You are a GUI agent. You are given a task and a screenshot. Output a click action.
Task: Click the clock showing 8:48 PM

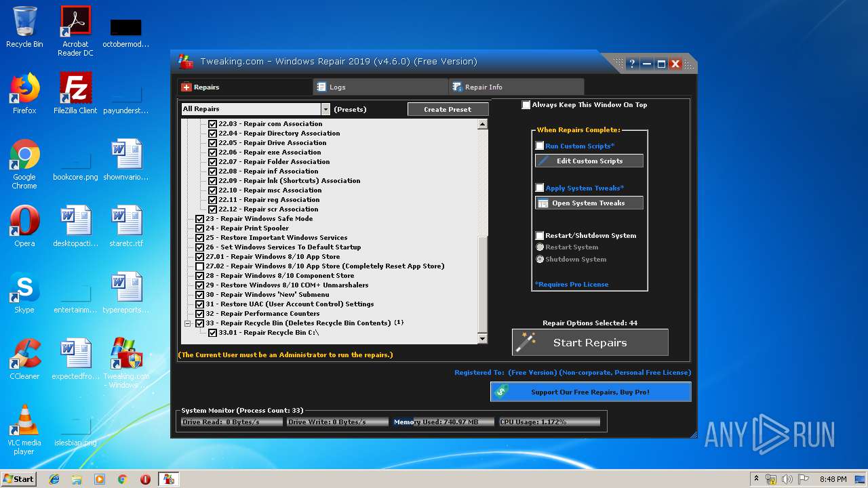(x=833, y=479)
